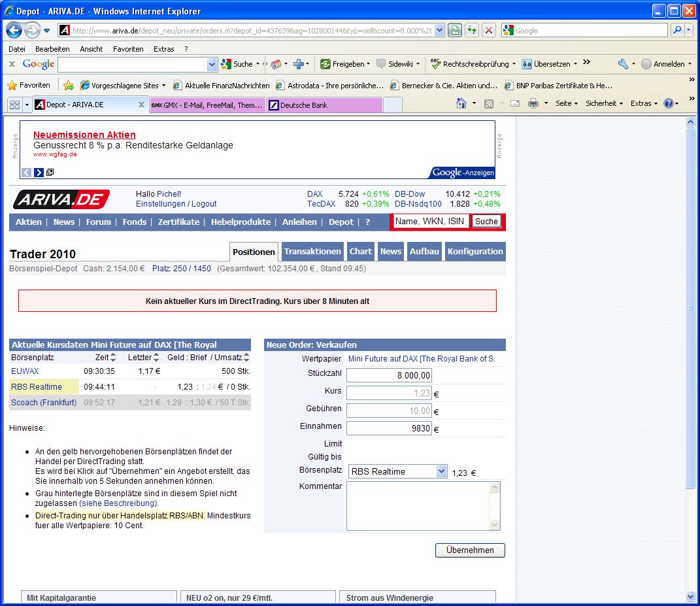Click the Name, WKN, ISIN search field

click(x=430, y=222)
